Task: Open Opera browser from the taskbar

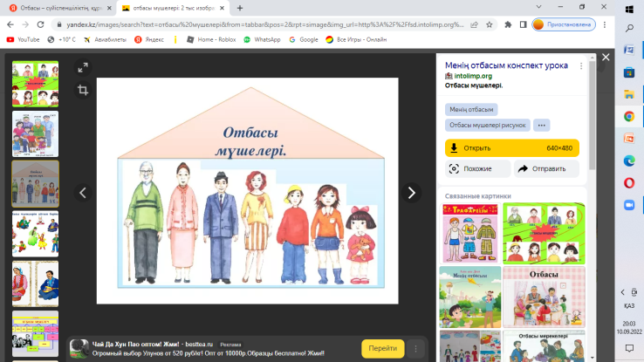Action: pyautogui.click(x=629, y=183)
